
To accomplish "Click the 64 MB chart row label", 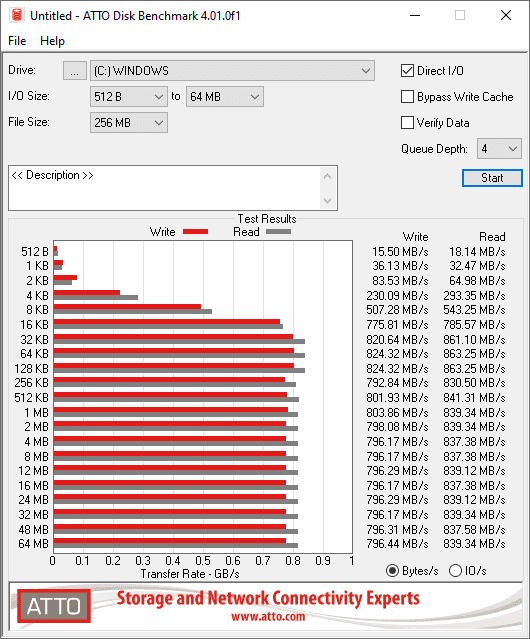I will [33, 544].
